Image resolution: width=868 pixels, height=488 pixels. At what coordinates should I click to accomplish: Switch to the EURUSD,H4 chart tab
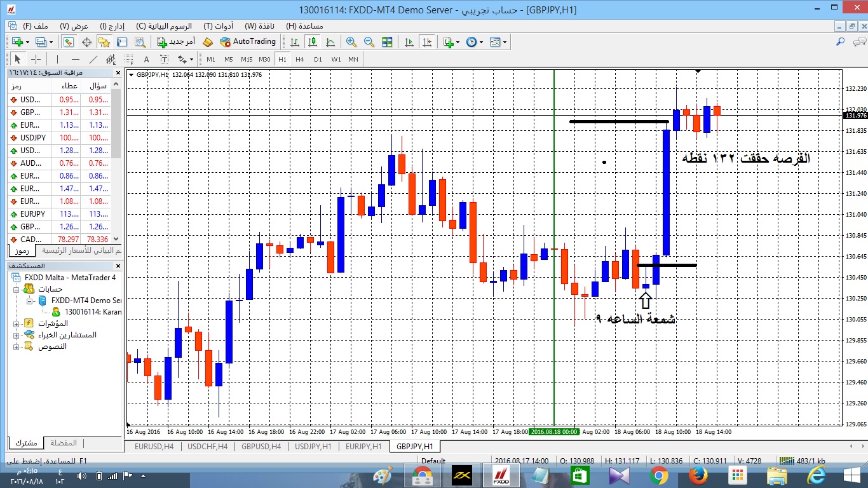click(x=154, y=447)
